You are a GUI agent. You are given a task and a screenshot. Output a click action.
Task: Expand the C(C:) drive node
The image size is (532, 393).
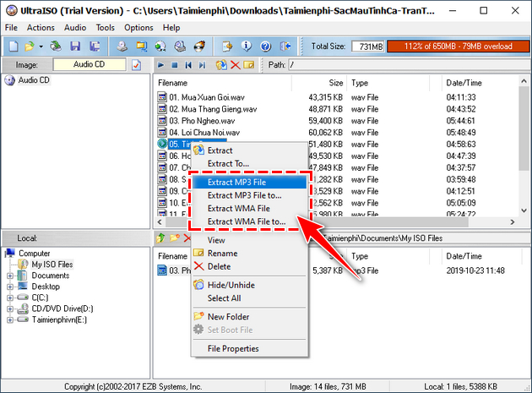[10, 297]
